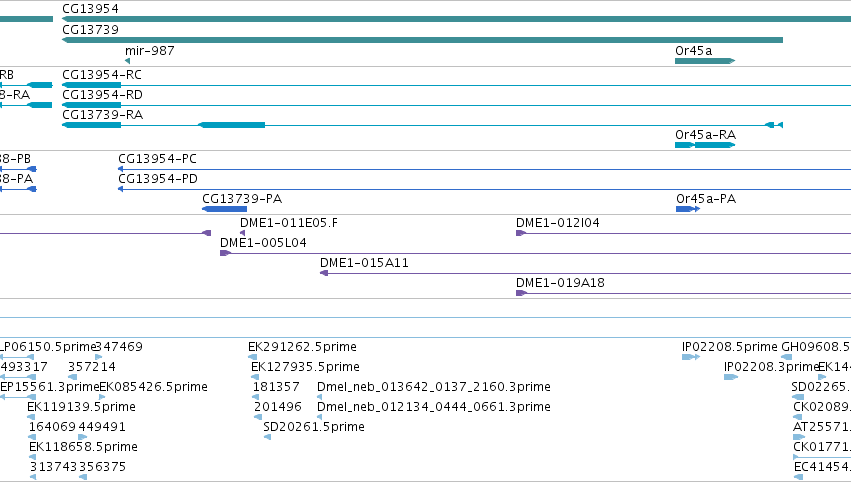
Task: Click the IP02208.3prime EST label
Action: (771, 367)
